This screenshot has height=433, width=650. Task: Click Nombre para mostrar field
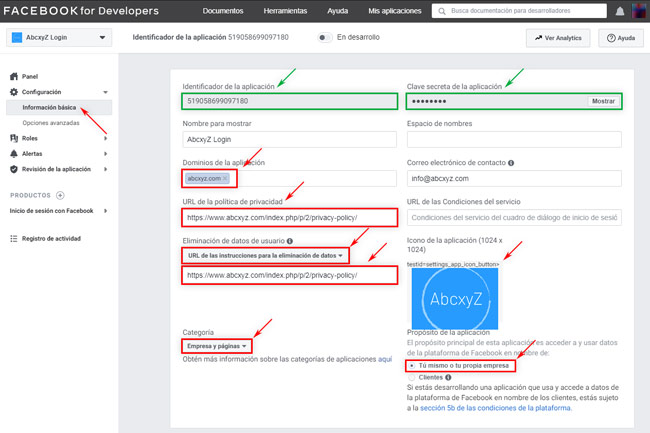coord(289,140)
